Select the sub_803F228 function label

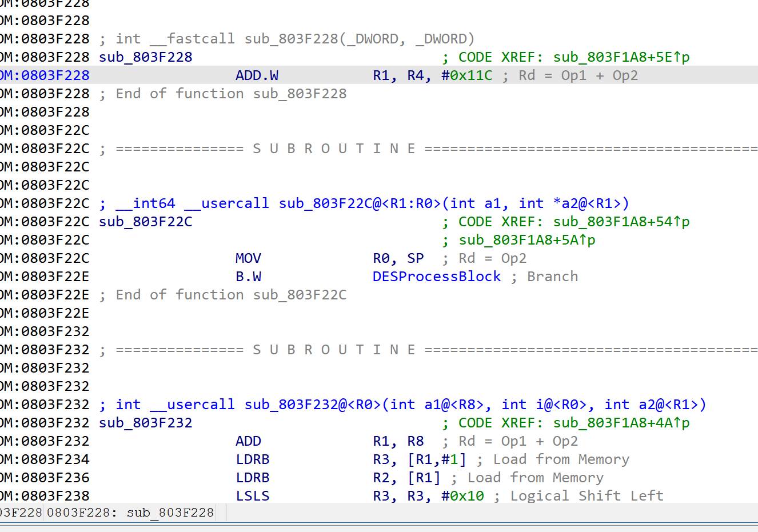coord(145,57)
